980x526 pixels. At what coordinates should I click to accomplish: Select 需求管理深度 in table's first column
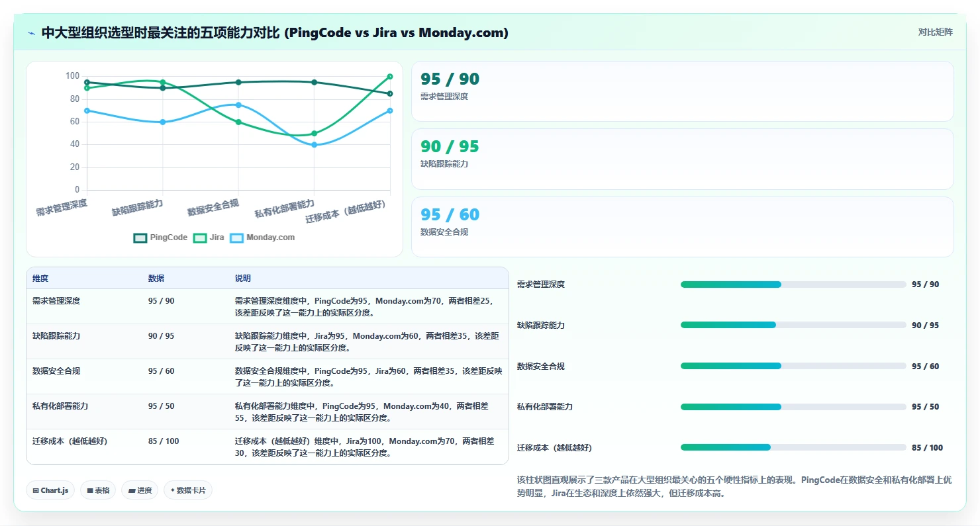[56, 301]
